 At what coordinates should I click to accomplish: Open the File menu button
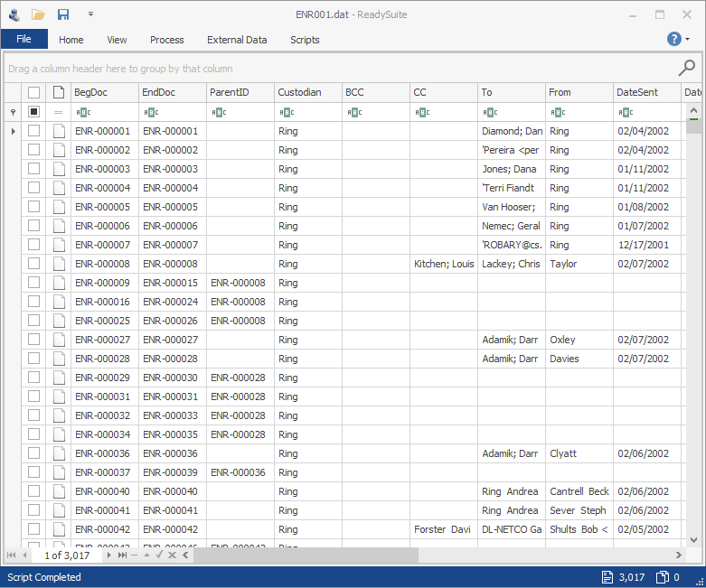click(x=24, y=39)
